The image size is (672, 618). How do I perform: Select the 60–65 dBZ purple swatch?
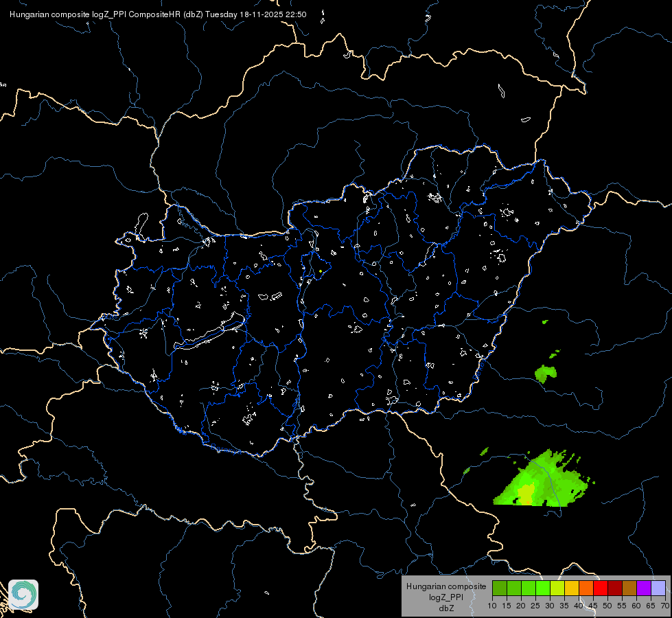[644, 588]
